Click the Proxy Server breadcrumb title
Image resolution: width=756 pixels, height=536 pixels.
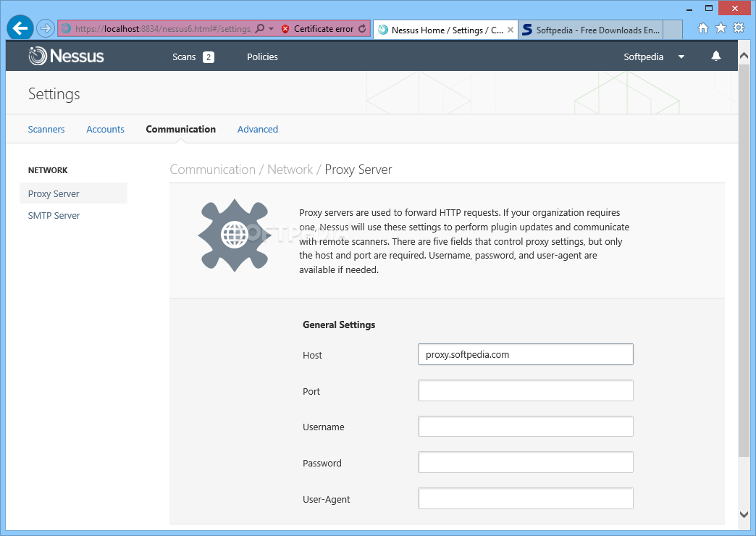click(358, 169)
